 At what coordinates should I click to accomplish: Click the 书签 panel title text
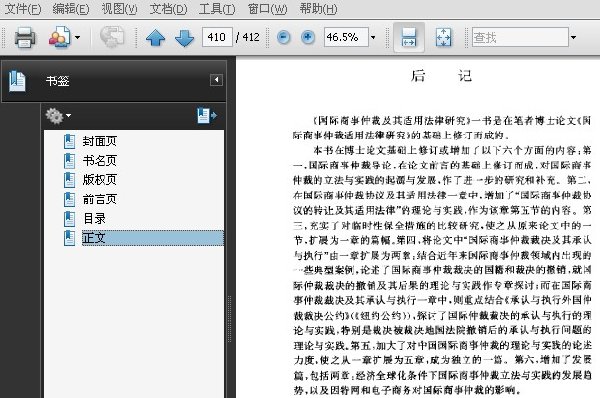[57, 81]
